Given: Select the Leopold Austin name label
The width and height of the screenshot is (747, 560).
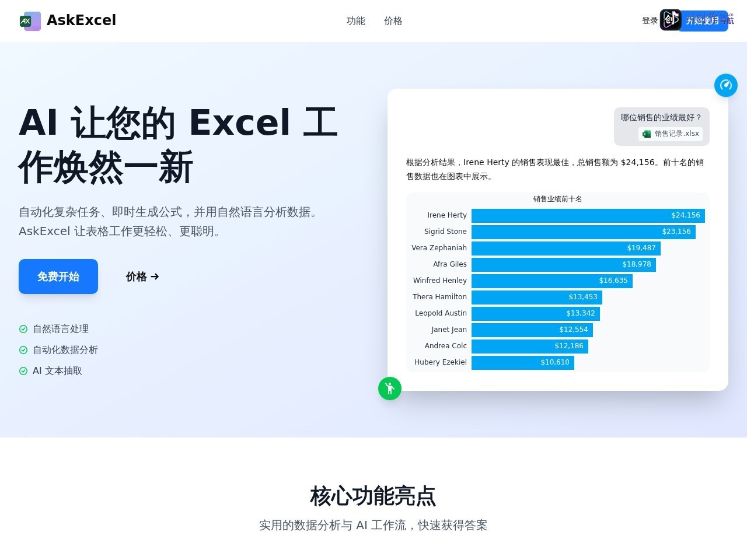Looking at the screenshot, I should (x=441, y=313).
